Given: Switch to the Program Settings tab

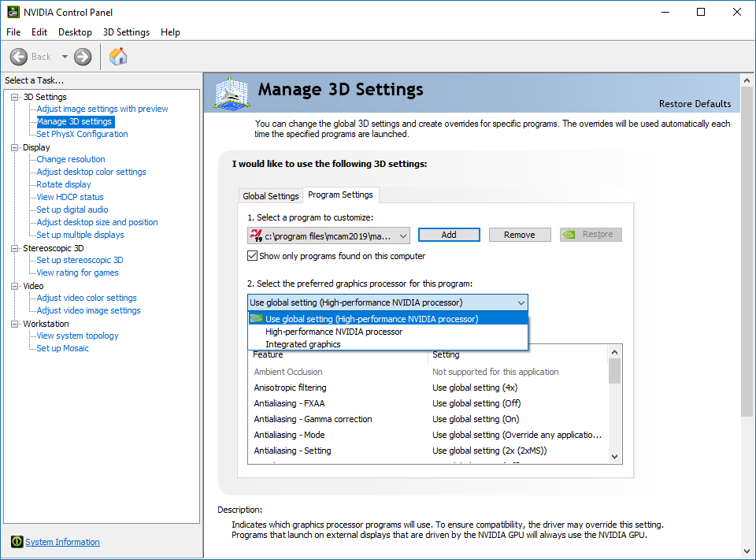Looking at the screenshot, I should [340, 195].
